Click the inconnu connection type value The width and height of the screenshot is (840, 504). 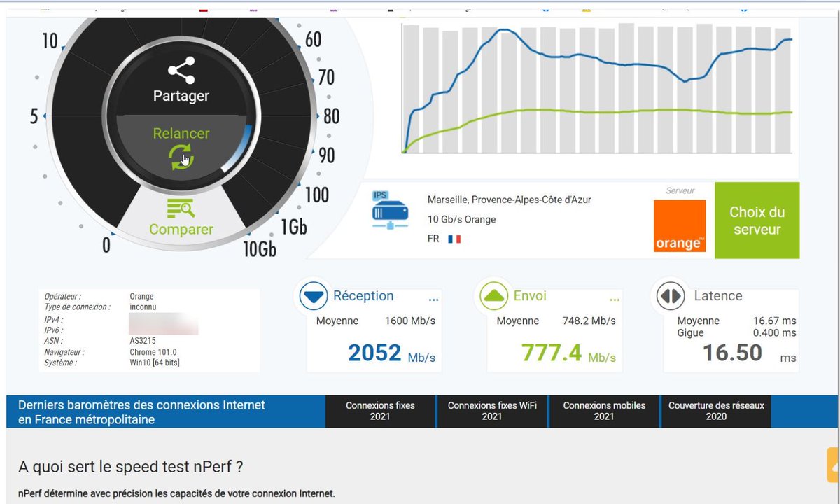(x=143, y=307)
